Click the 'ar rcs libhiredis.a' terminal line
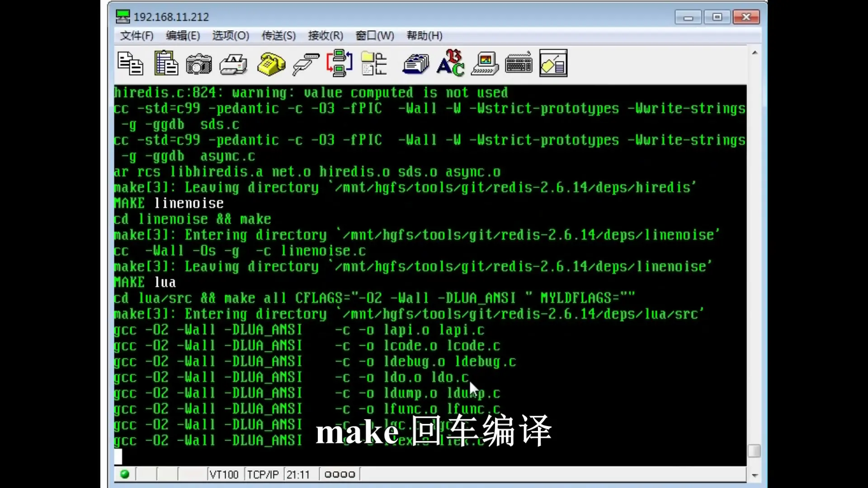Screen dimensions: 868x488 click(307, 172)
